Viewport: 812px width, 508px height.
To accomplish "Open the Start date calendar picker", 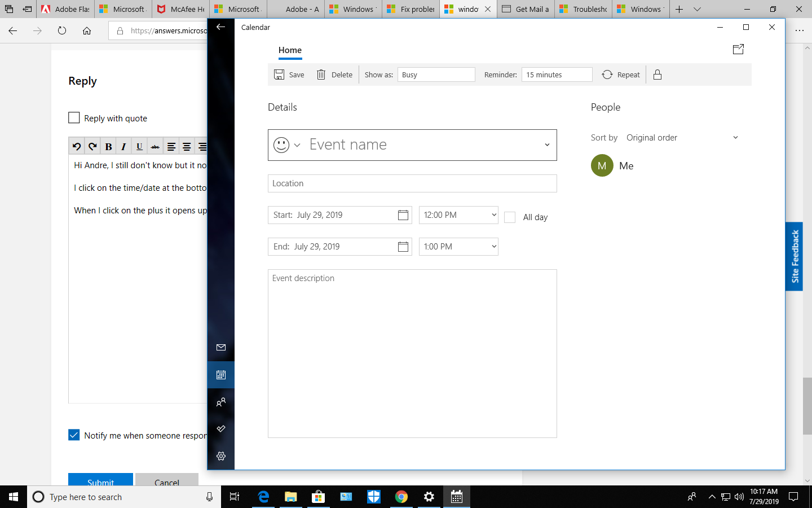I will point(403,214).
